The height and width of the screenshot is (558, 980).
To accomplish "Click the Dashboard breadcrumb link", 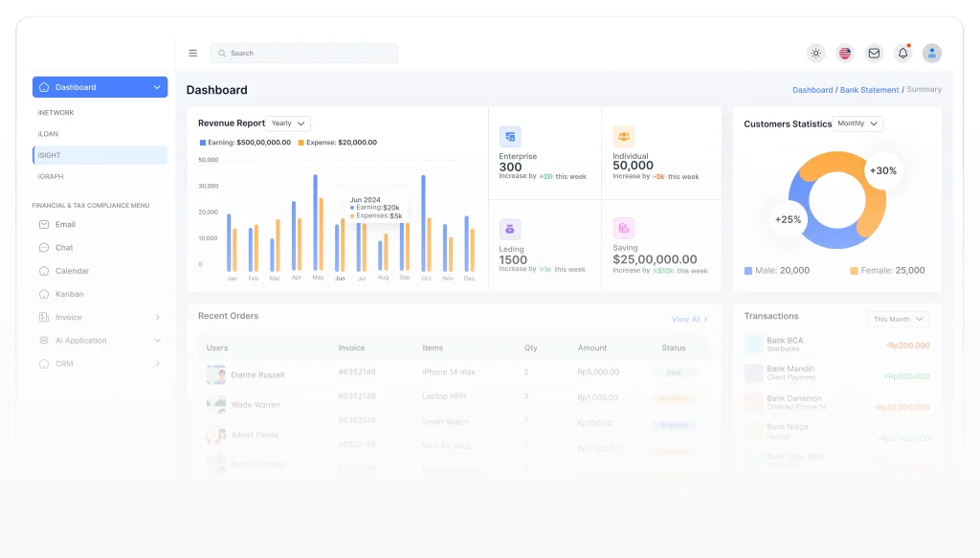I will (813, 90).
